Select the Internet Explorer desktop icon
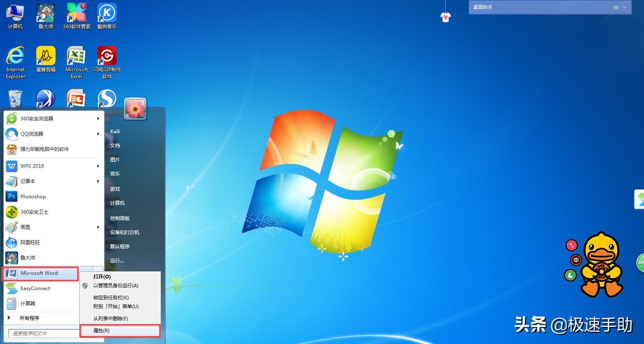The image size is (644, 344). click(15, 62)
